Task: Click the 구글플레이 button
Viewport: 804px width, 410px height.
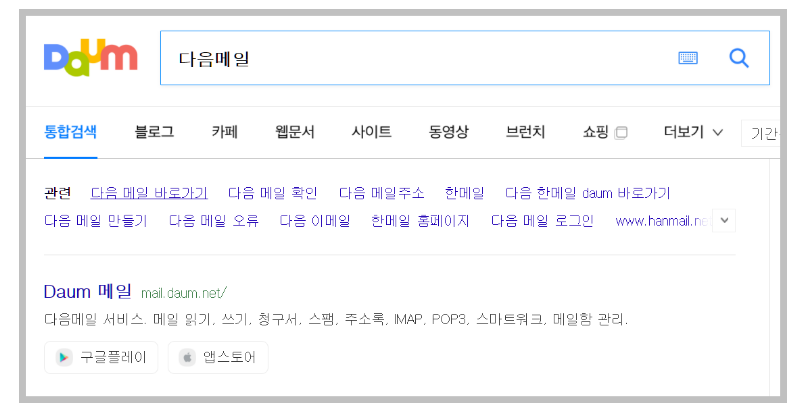Action: 101,357
